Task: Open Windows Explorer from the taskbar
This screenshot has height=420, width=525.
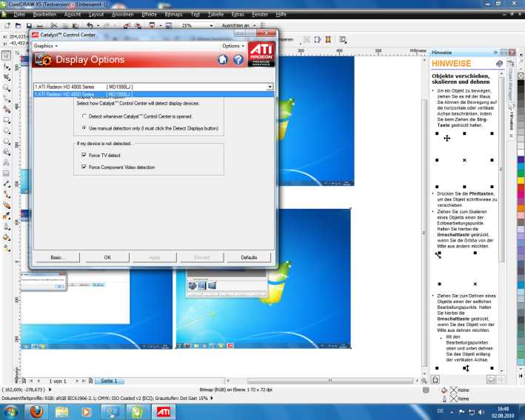Action: [61, 412]
